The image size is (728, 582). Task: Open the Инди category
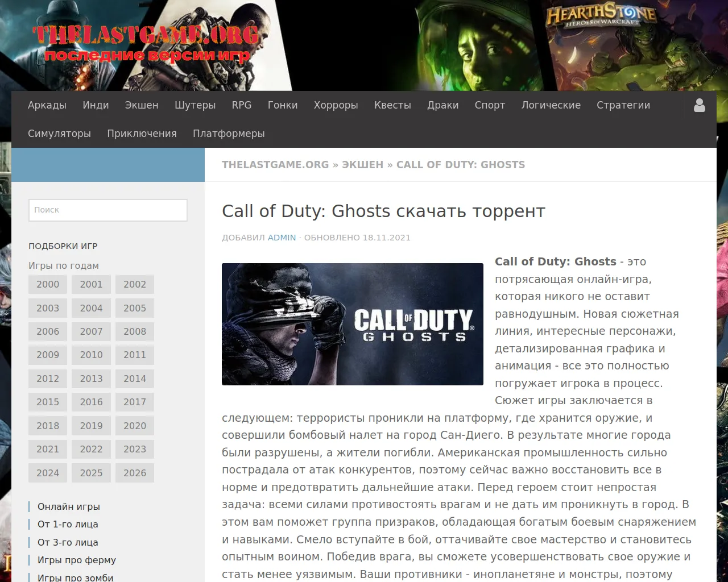[96, 105]
